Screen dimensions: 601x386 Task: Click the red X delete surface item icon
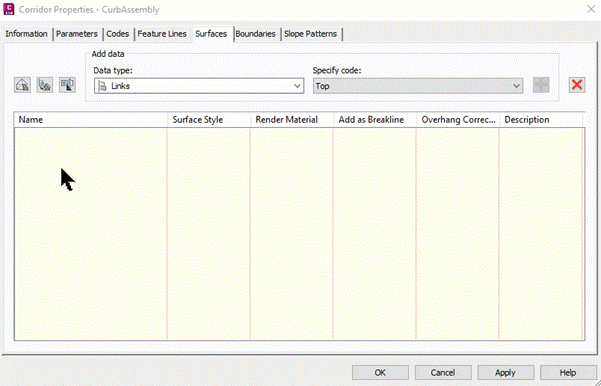577,85
